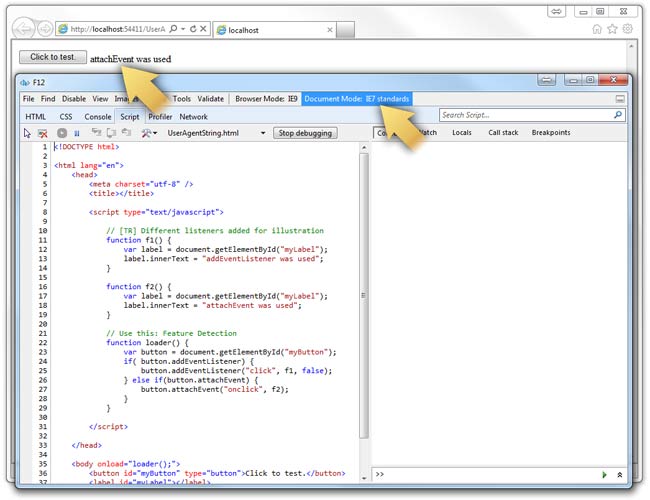
Task: Open the browser Home icon
Action: pyautogui.click(x=597, y=29)
